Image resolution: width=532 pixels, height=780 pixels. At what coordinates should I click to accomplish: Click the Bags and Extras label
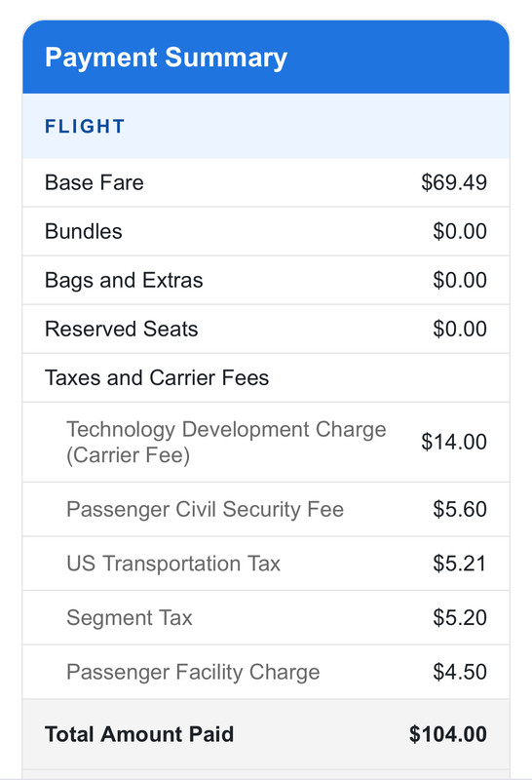tap(124, 281)
